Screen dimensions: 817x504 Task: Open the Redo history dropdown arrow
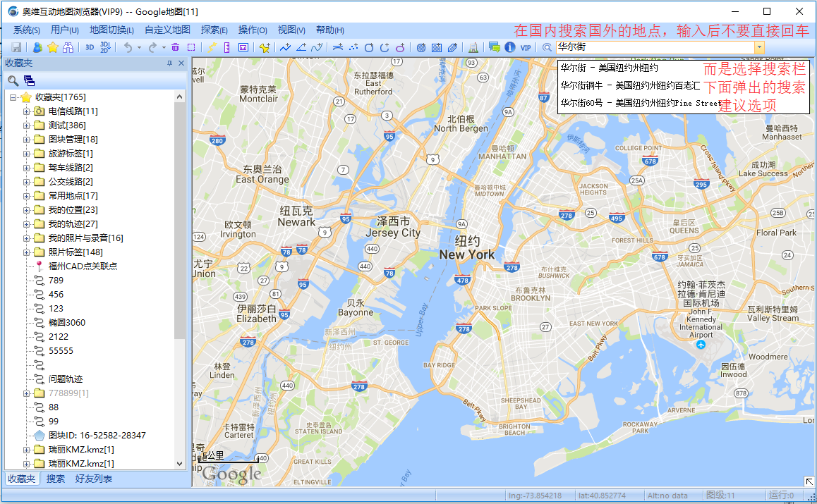tap(164, 47)
